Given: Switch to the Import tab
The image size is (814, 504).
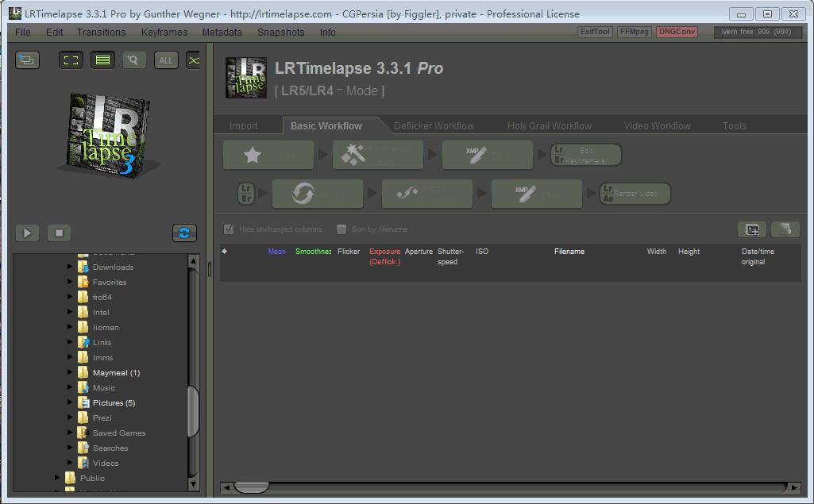Looking at the screenshot, I should pyautogui.click(x=244, y=126).
